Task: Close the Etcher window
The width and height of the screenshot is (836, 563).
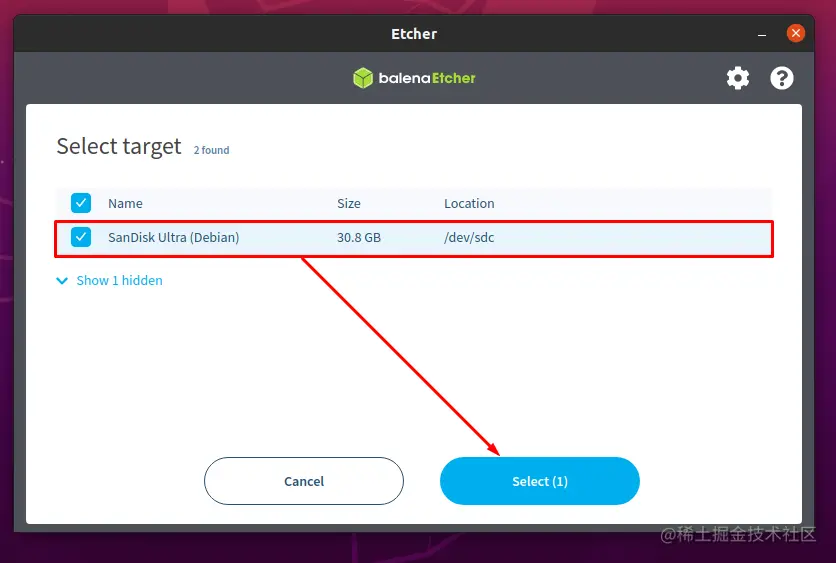Action: (x=795, y=34)
